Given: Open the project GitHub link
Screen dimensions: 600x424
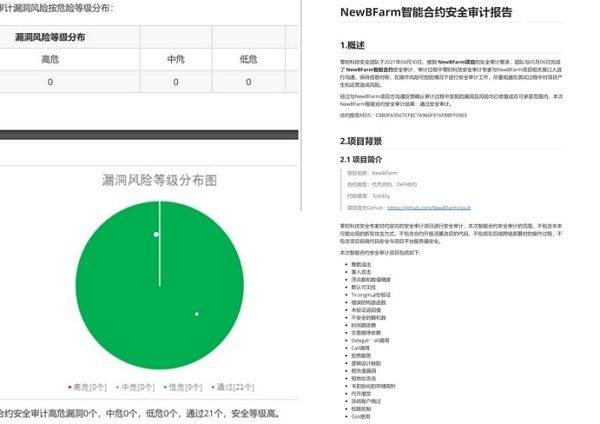Looking at the screenshot, I should (429, 207).
